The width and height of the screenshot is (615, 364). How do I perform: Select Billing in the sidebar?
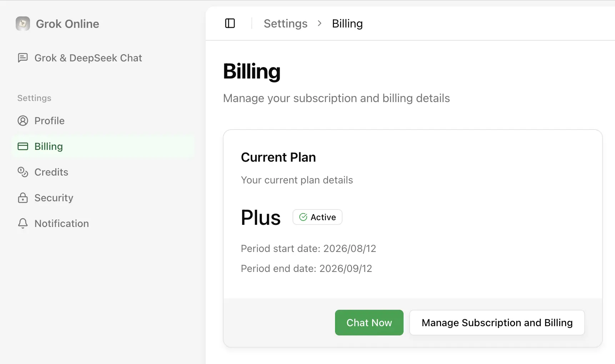(103, 146)
